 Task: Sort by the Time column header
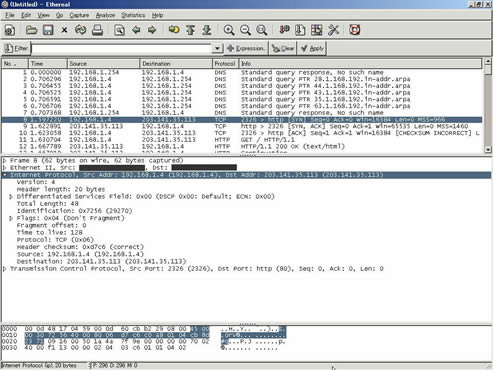pyautogui.click(x=48, y=64)
